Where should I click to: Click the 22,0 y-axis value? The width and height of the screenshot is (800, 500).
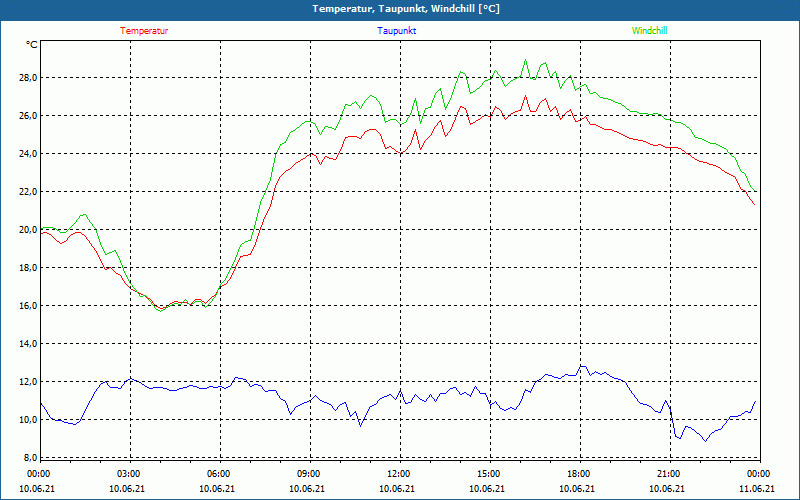click(x=29, y=192)
